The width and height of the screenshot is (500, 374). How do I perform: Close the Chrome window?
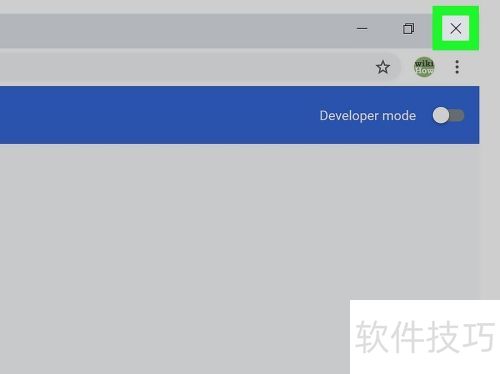[x=456, y=28]
